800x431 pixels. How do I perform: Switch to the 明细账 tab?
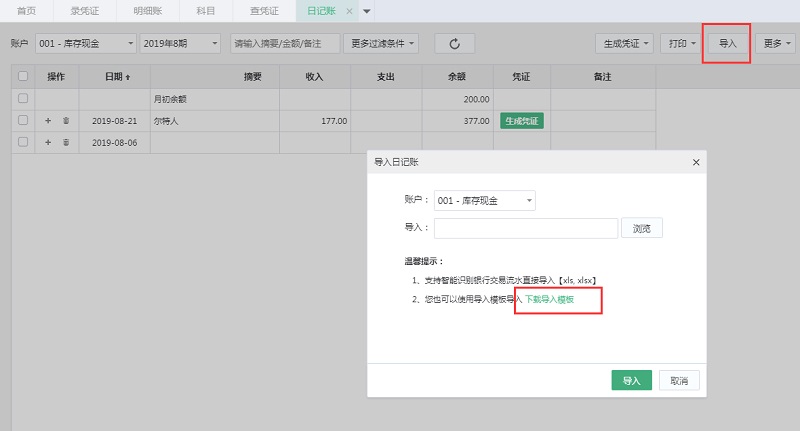coord(151,11)
